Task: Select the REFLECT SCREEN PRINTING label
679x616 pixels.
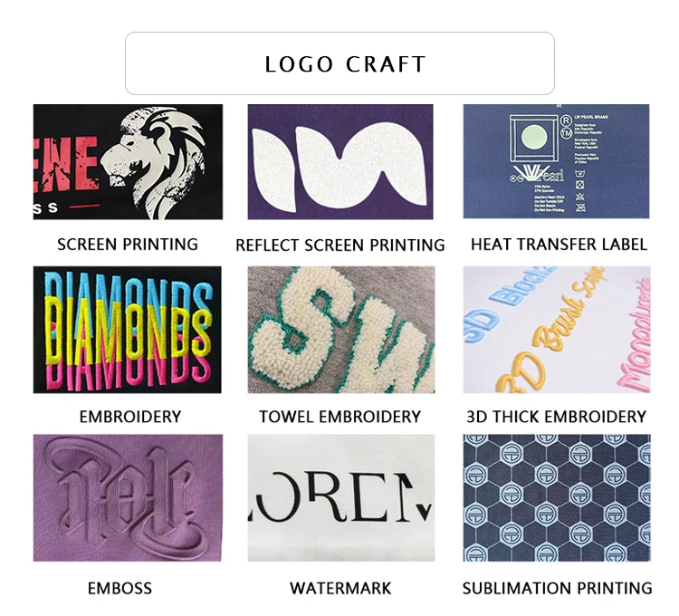Action: (339, 245)
